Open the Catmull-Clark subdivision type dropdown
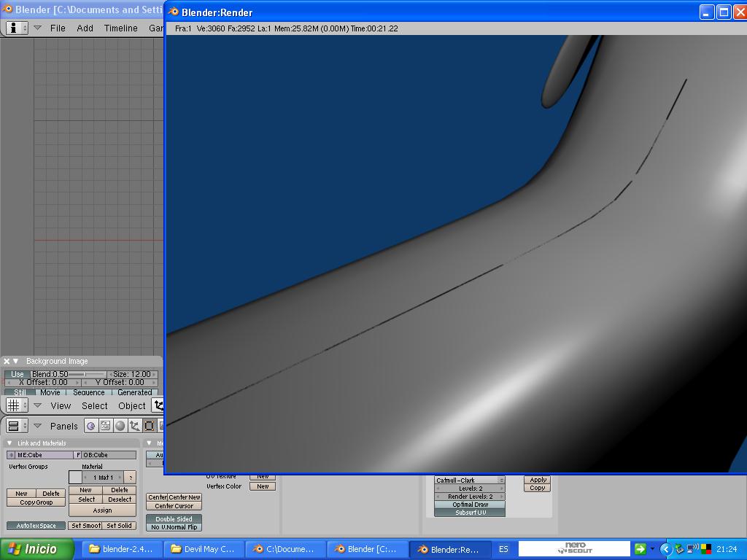The height and width of the screenshot is (560, 747). (x=470, y=481)
